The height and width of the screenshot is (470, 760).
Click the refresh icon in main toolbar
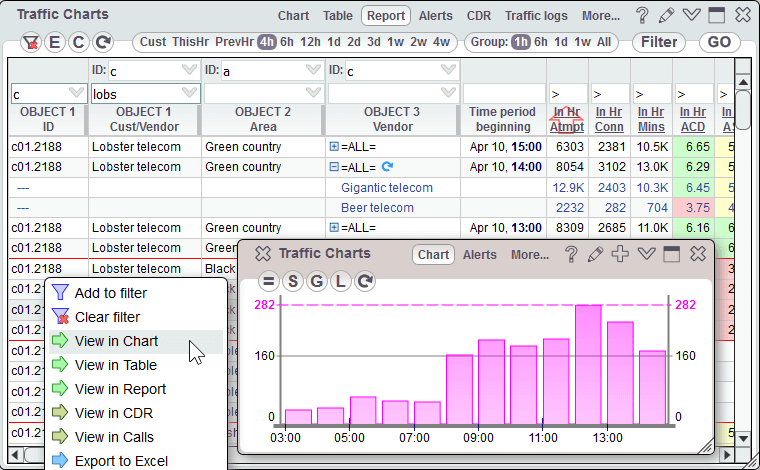coord(102,42)
